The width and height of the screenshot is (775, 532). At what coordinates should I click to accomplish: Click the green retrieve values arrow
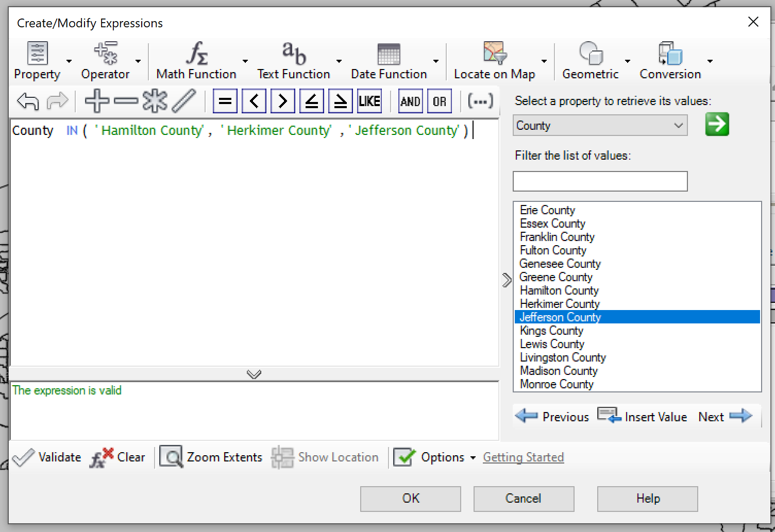coord(717,124)
